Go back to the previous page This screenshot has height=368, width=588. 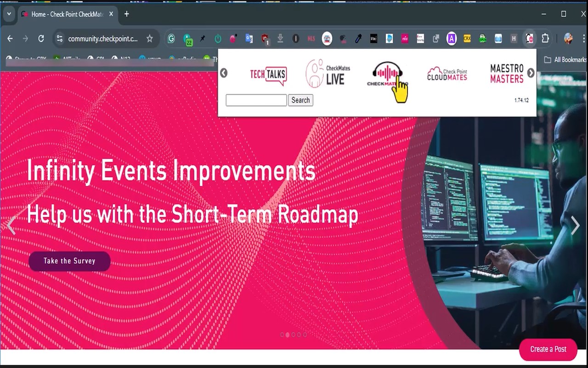coord(10,39)
